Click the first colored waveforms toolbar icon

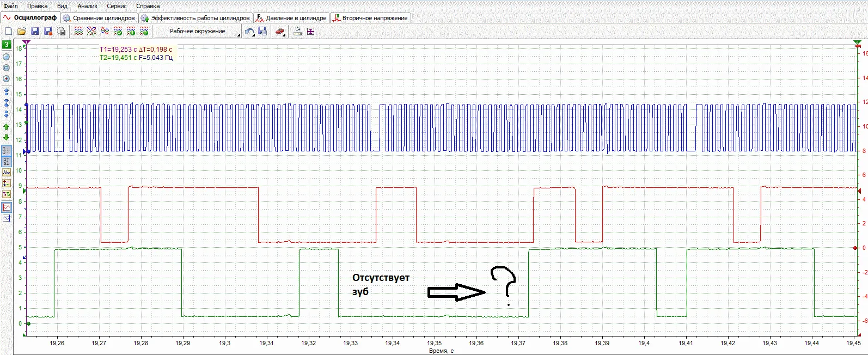pyautogui.click(x=78, y=32)
